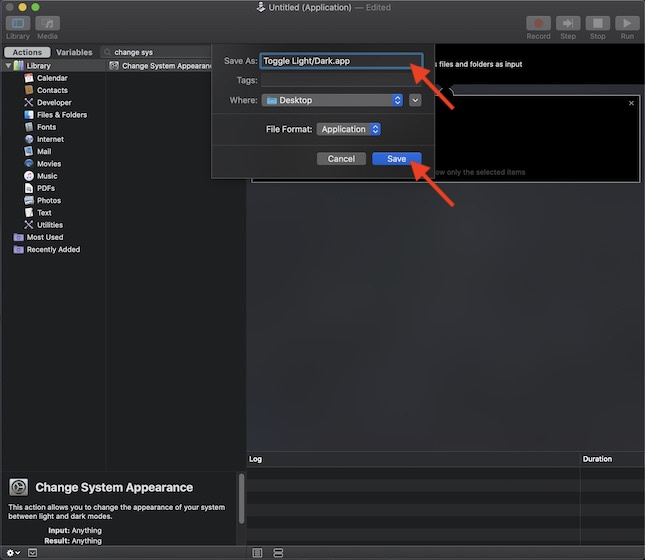Cancel the save dialog
The width and height of the screenshot is (645, 560).
(341, 159)
